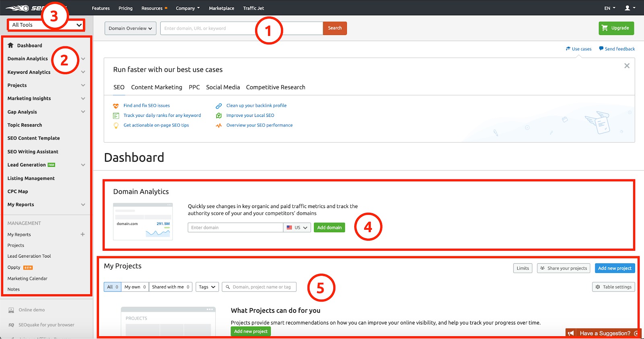Click the blue Add new project button

[x=615, y=268]
